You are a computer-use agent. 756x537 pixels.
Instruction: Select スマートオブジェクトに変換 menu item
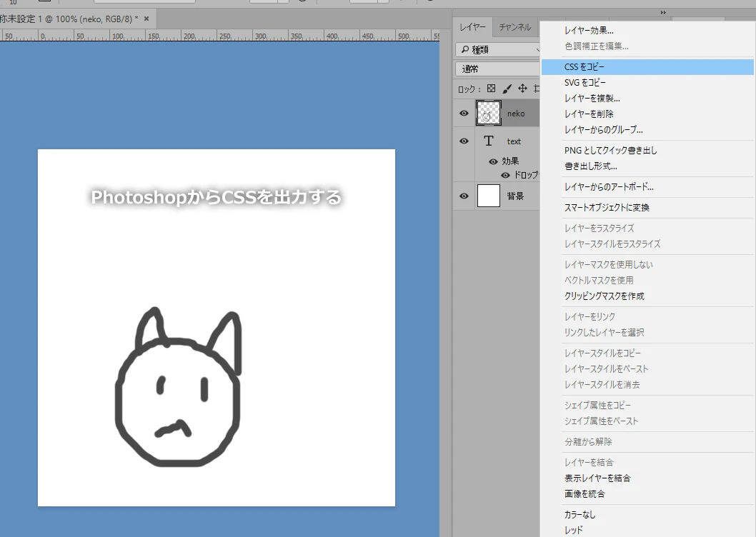pyautogui.click(x=647, y=208)
